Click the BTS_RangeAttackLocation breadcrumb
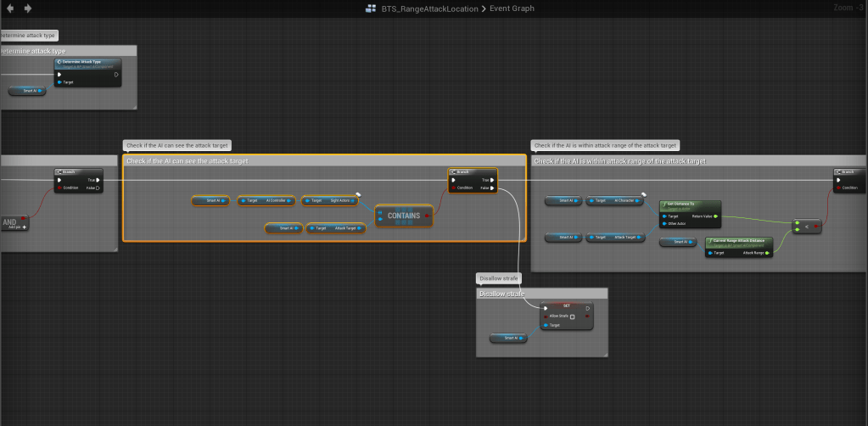This screenshot has height=426, width=868. (x=430, y=8)
